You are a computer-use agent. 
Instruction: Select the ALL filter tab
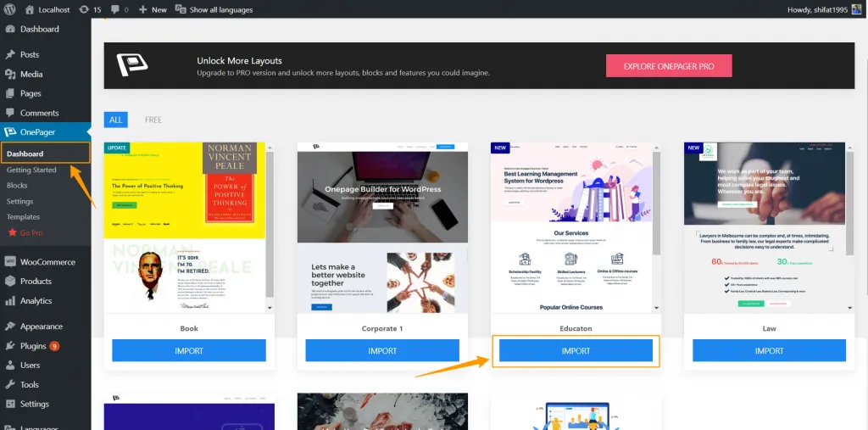coord(115,120)
